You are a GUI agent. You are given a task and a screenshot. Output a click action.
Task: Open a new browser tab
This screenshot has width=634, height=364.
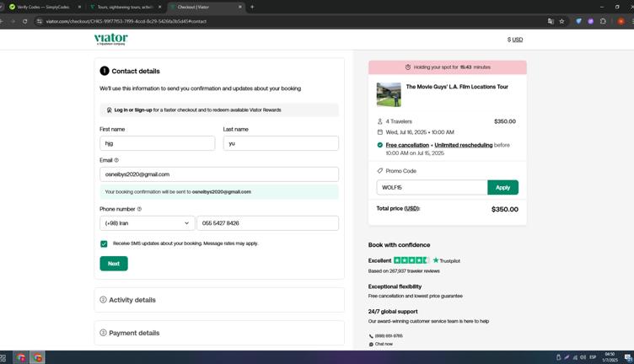tap(252, 7)
